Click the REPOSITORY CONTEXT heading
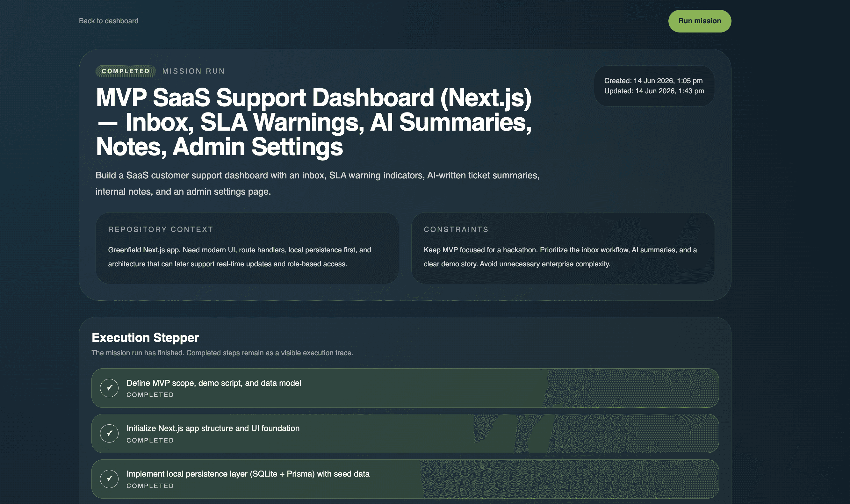The height and width of the screenshot is (504, 850). (x=160, y=229)
